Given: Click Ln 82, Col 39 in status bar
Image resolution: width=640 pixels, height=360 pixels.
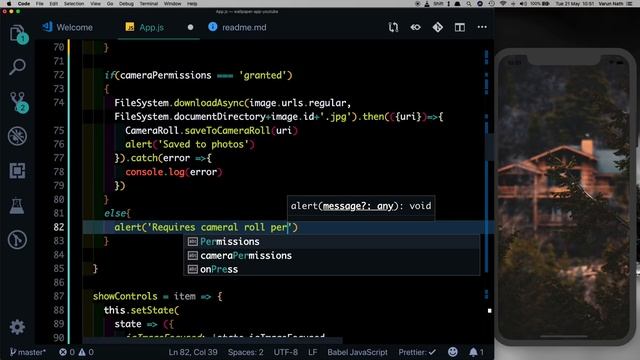Looking at the screenshot, I should pyautogui.click(x=193, y=352).
